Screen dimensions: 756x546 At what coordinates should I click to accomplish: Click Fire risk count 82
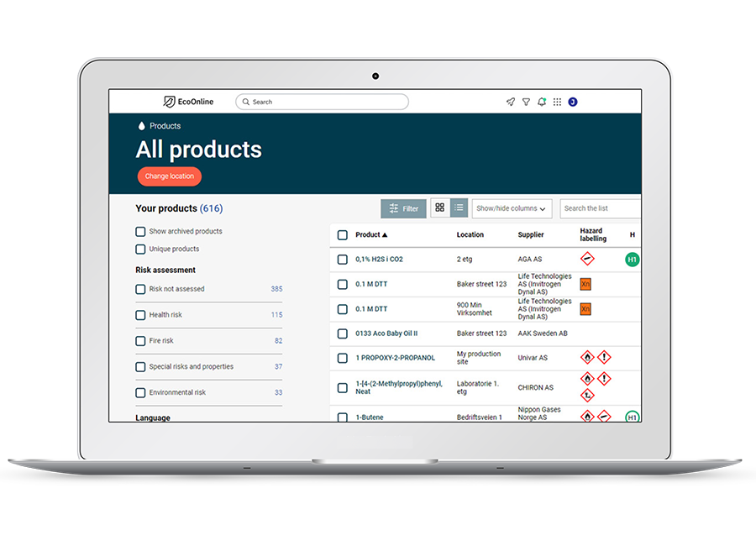[x=279, y=340]
